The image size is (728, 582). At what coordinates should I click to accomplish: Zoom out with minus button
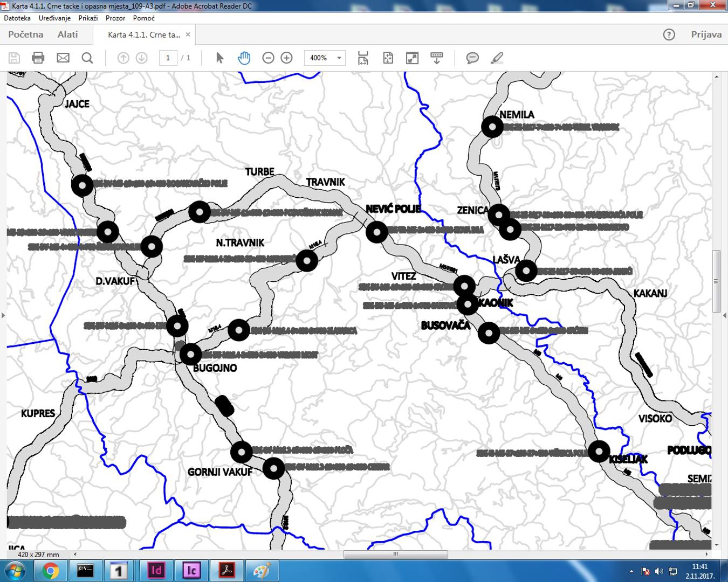point(268,58)
